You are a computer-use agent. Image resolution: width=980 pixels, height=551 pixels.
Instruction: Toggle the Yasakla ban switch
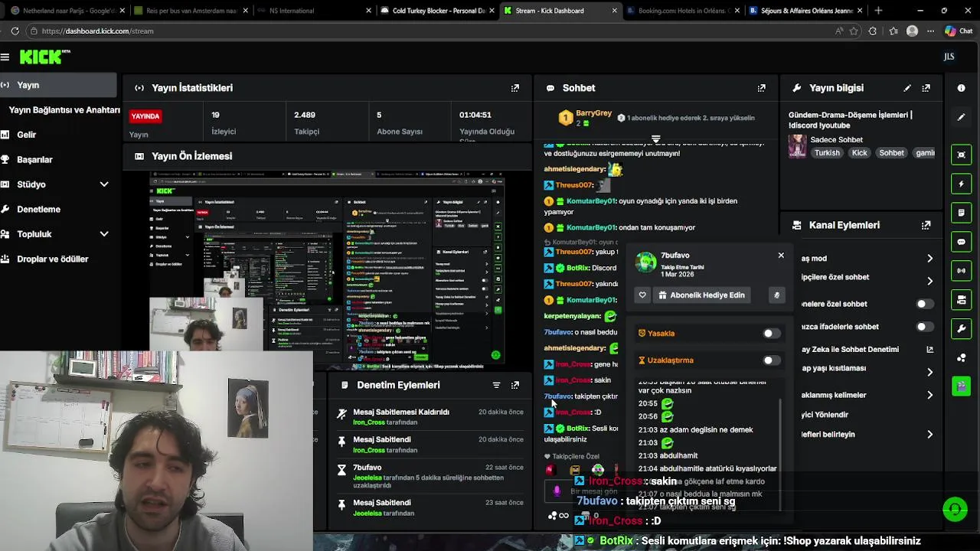pos(771,334)
